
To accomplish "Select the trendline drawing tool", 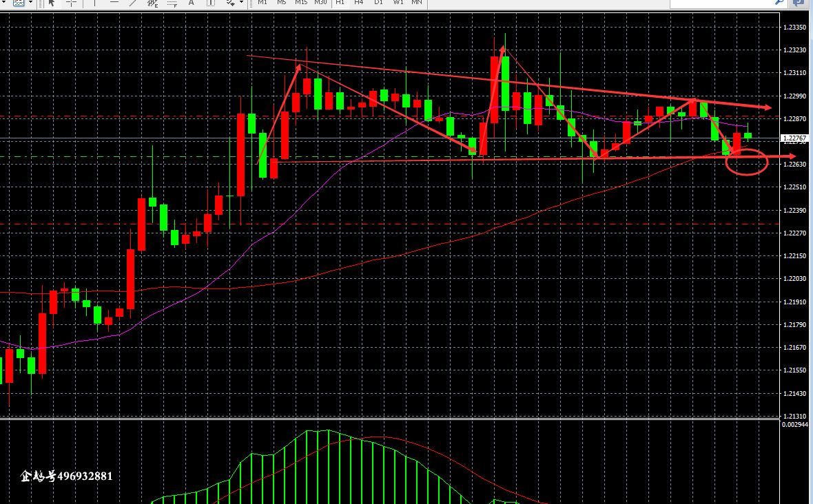I will tap(133, 3).
